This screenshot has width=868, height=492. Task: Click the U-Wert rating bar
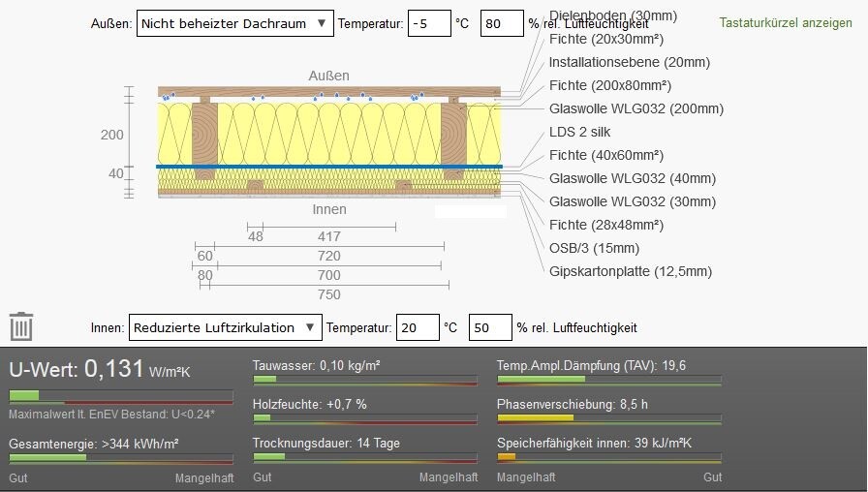click(120, 396)
